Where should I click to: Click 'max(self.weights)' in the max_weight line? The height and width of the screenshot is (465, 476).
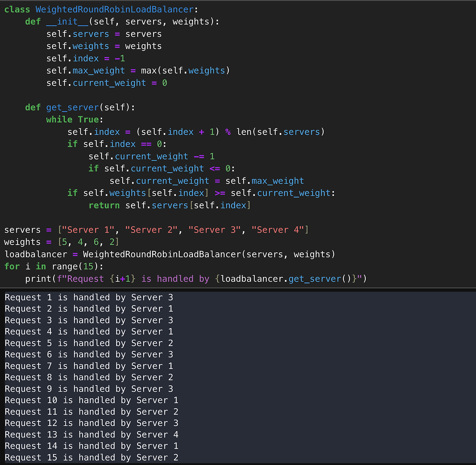tap(185, 71)
